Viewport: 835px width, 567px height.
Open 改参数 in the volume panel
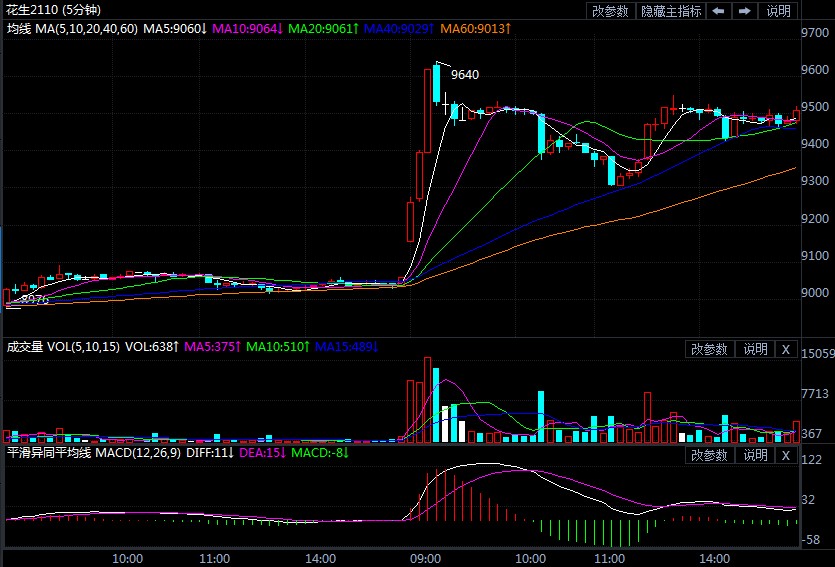(709, 349)
